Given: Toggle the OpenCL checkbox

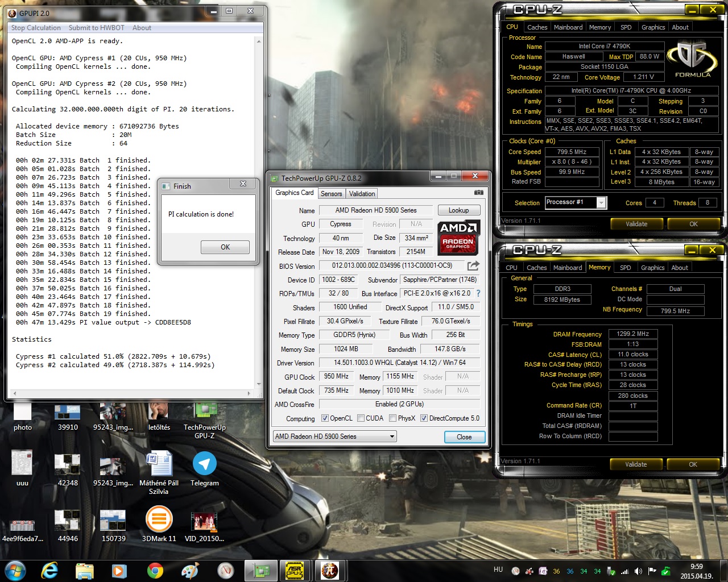Looking at the screenshot, I should pyautogui.click(x=325, y=418).
